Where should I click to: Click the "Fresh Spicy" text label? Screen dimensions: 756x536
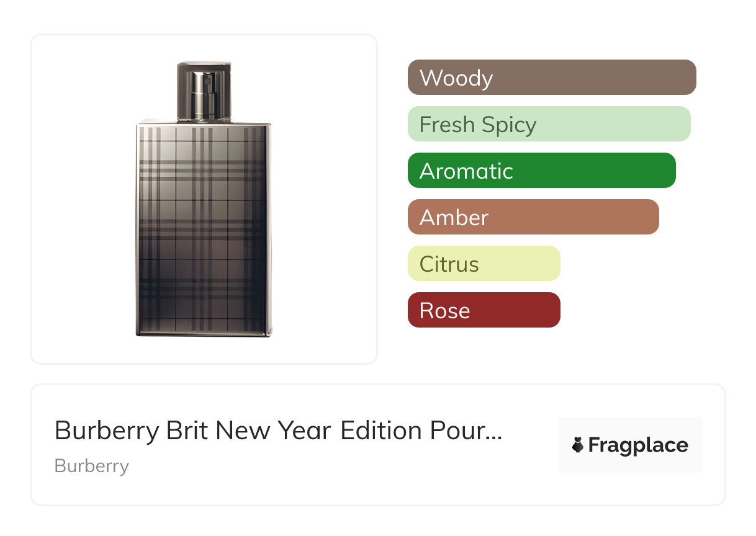(x=478, y=125)
